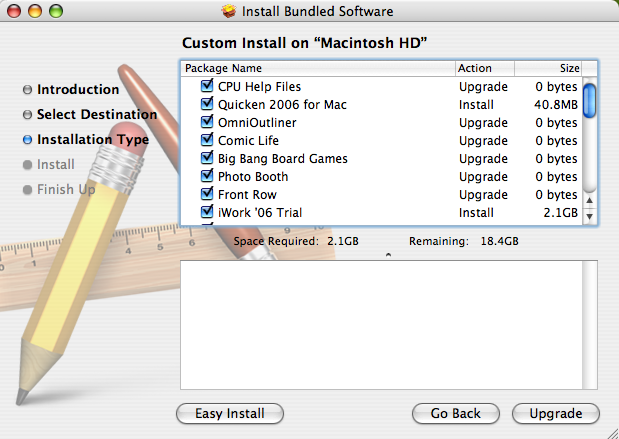Screen dimensions: 619x439
Task: Select the Select Destination step
Action: pos(97,114)
